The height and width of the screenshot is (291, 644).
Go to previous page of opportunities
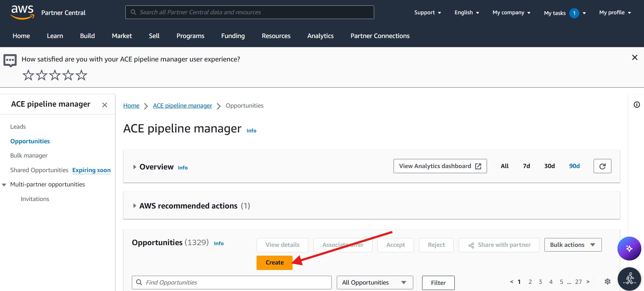511,282
